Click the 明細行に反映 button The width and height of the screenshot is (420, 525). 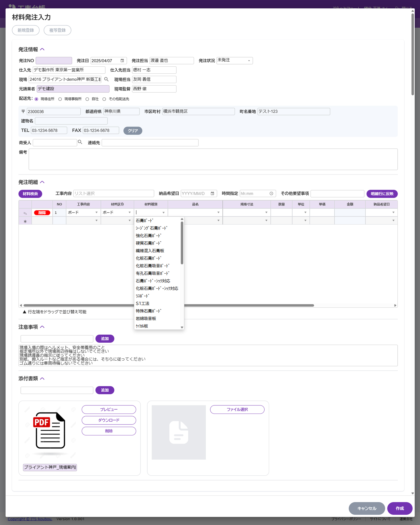(382, 194)
